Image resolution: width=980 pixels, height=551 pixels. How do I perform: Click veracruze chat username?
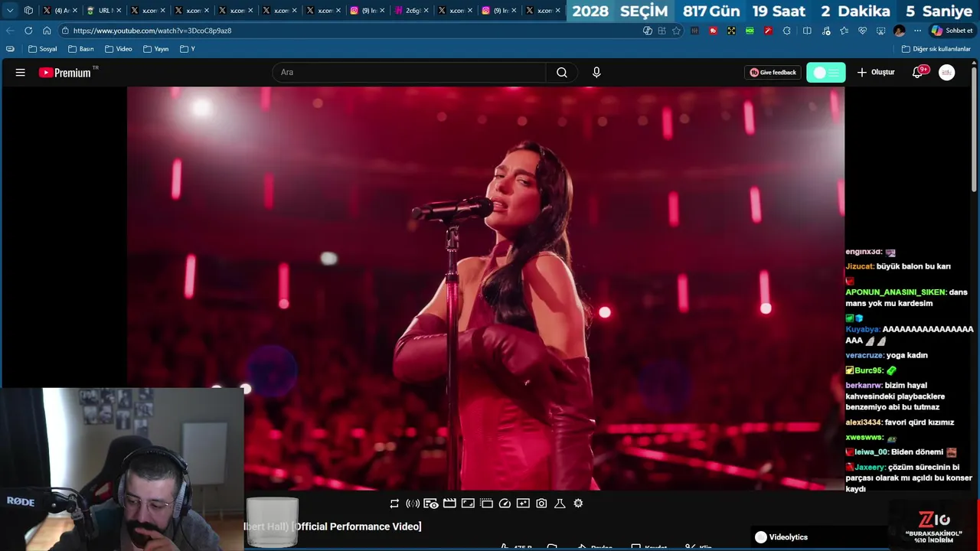(865, 355)
